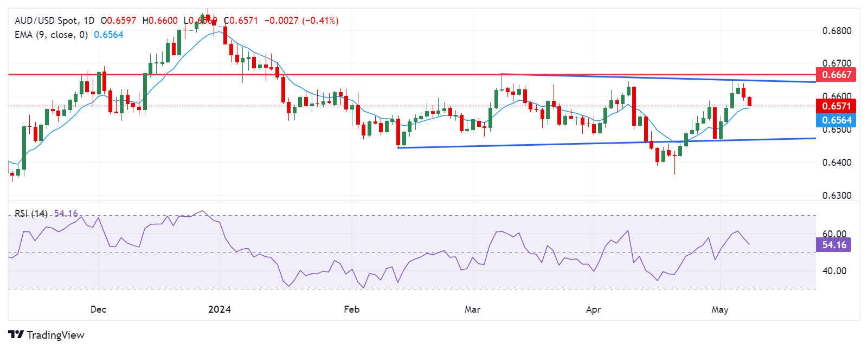Click the 0.6300 price axis label
868x349 pixels.
(x=837, y=196)
